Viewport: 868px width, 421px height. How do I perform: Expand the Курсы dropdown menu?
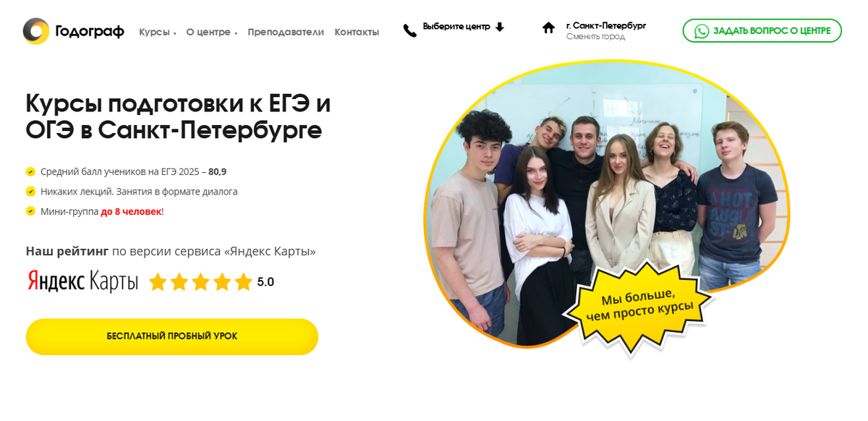[158, 32]
